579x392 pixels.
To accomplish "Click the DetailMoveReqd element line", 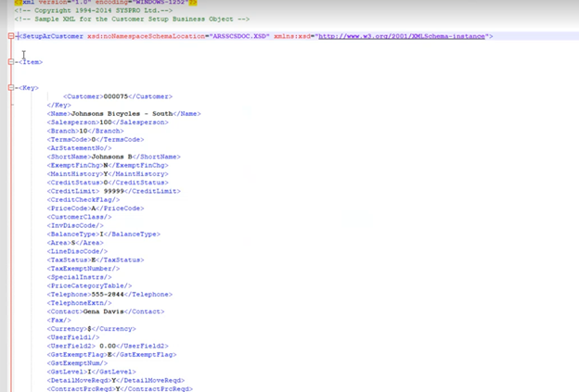I will click(116, 381).
